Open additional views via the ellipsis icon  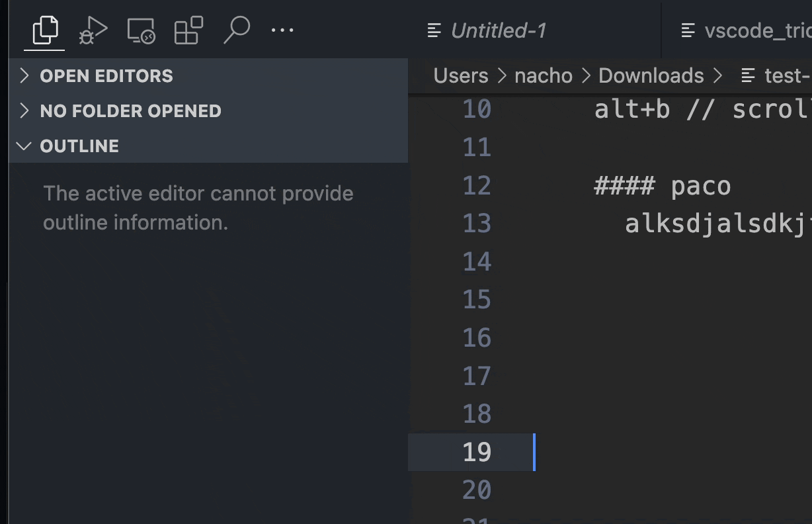pos(283,30)
